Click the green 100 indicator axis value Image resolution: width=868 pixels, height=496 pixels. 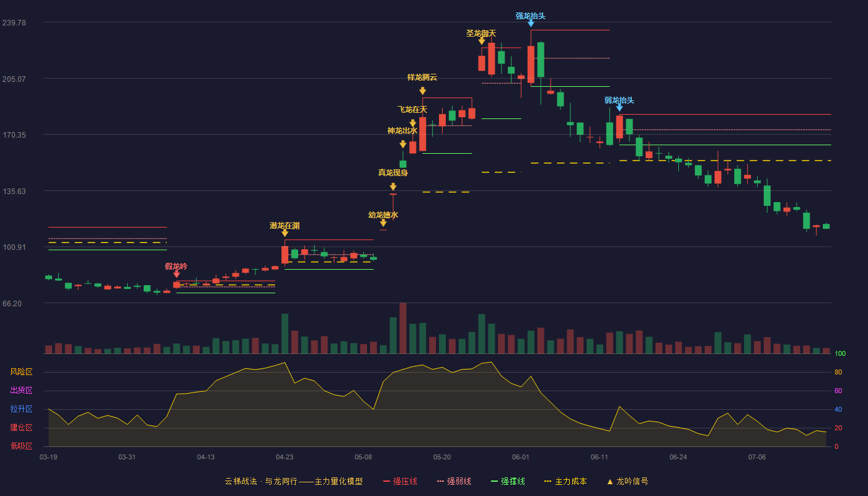pyautogui.click(x=840, y=354)
